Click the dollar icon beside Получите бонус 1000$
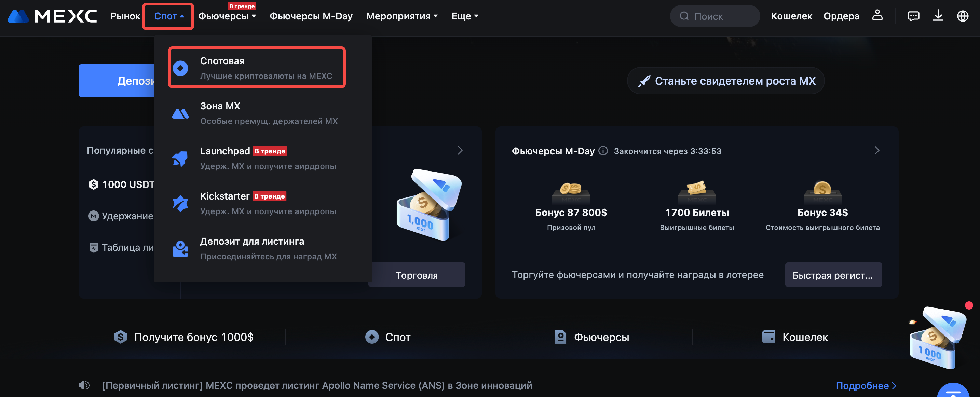This screenshot has width=980, height=397. point(120,337)
